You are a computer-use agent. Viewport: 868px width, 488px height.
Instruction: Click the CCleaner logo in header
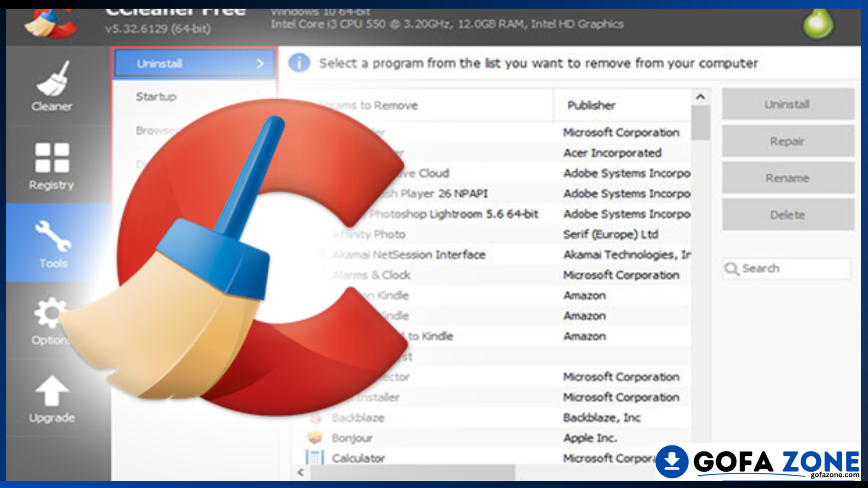point(51,23)
